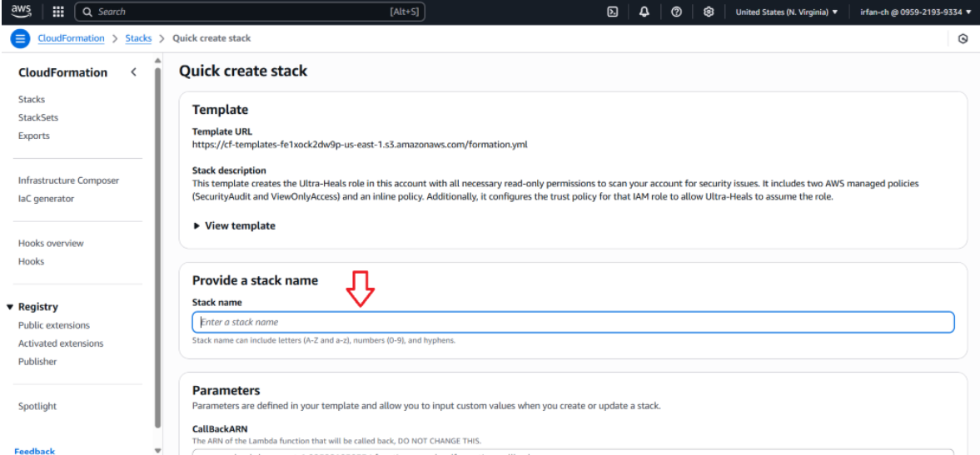
Task: Click the template URL text
Action: tap(360, 144)
